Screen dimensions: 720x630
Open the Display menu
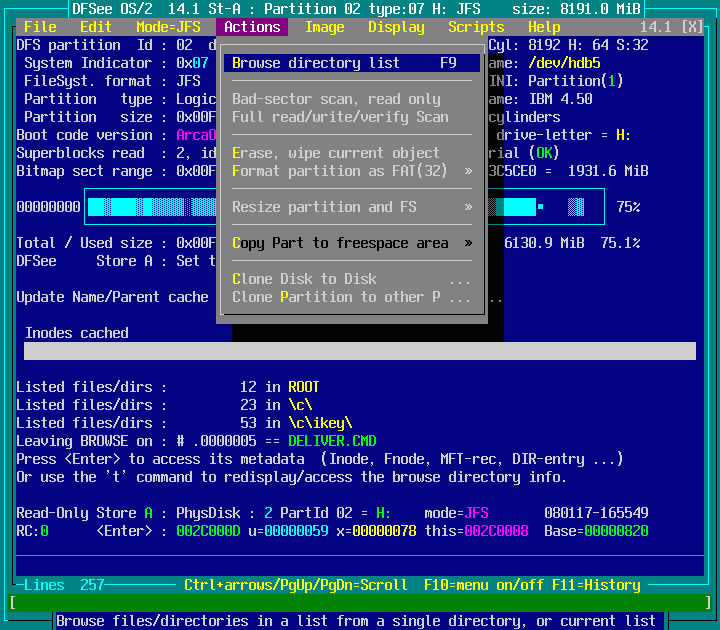396,27
